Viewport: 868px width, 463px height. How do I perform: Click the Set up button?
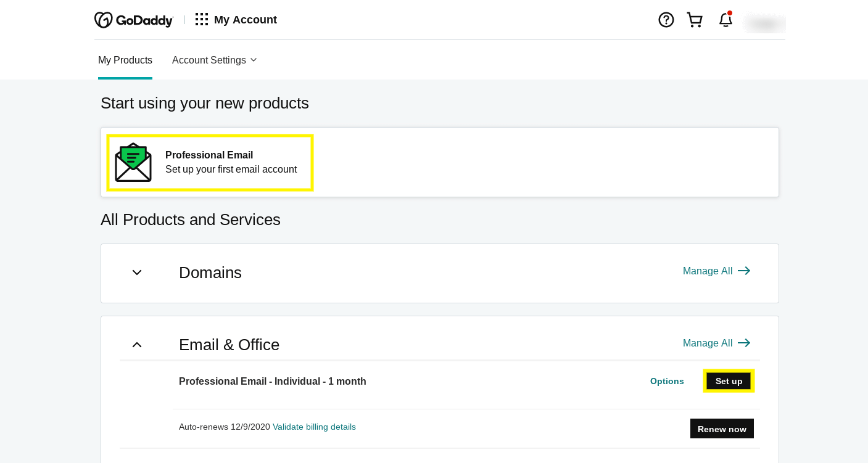pyautogui.click(x=729, y=381)
